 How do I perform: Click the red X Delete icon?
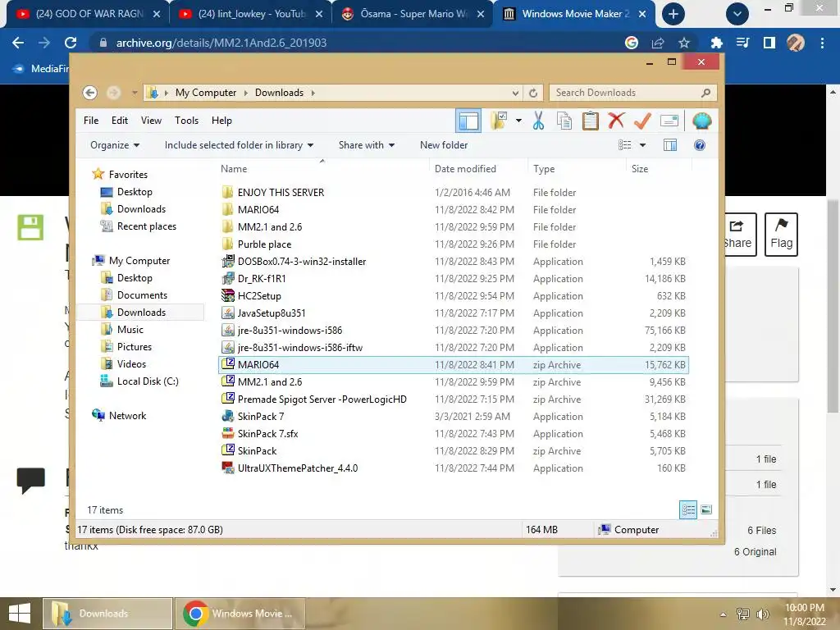pos(616,121)
